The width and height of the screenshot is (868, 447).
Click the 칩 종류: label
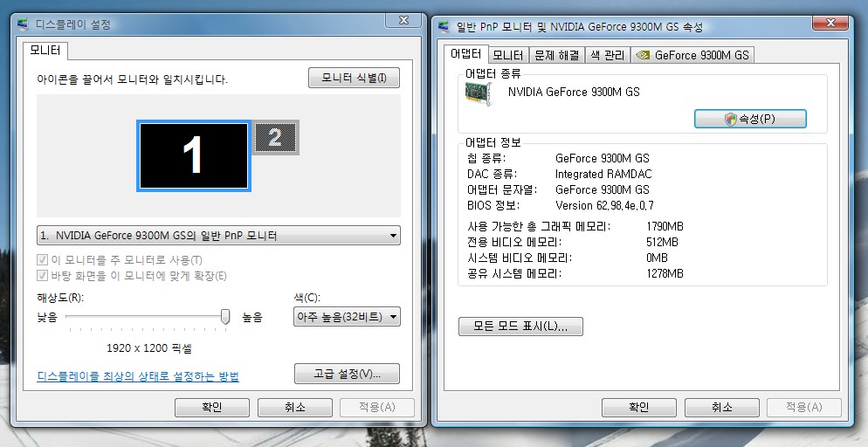[x=486, y=158]
